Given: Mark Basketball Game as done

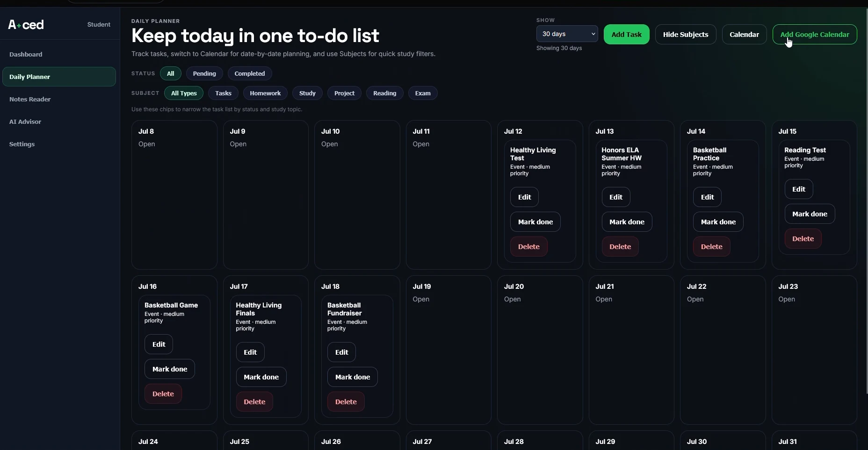Looking at the screenshot, I should tap(169, 369).
